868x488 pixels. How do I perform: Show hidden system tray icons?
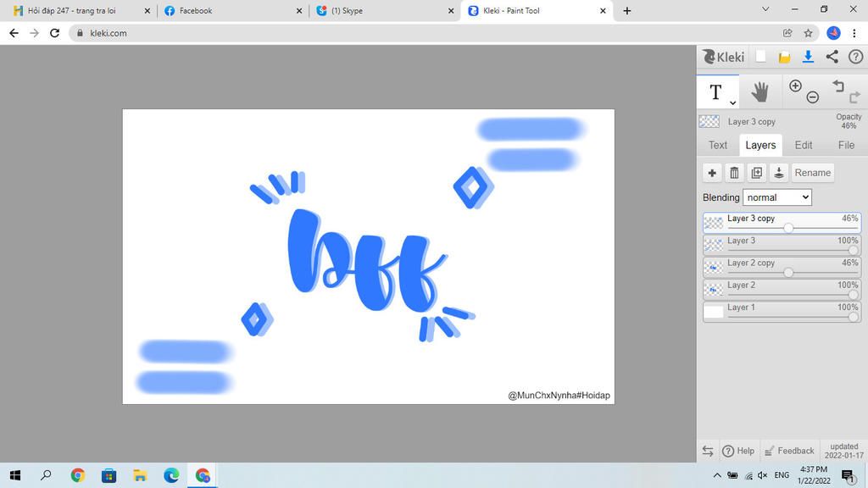[x=717, y=475]
